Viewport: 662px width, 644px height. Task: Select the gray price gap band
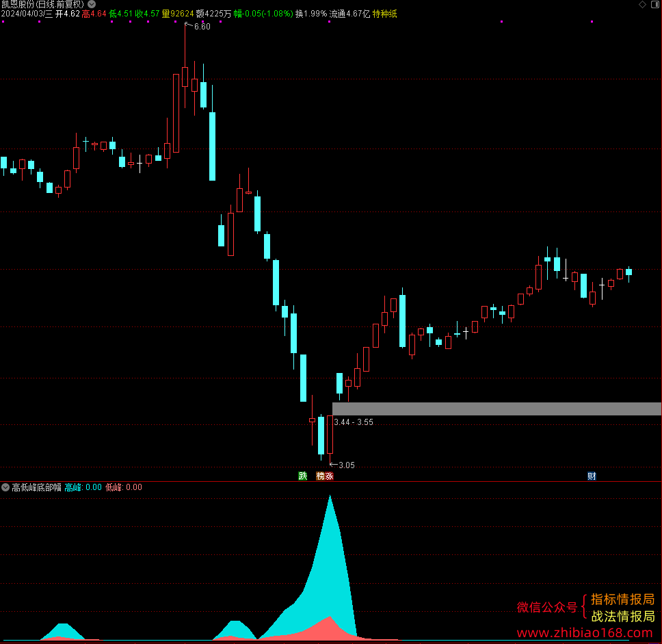pyautogui.click(x=496, y=409)
